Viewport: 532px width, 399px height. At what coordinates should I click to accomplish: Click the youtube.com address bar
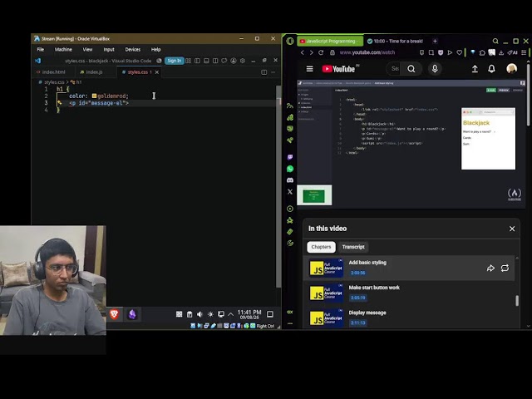click(367, 52)
